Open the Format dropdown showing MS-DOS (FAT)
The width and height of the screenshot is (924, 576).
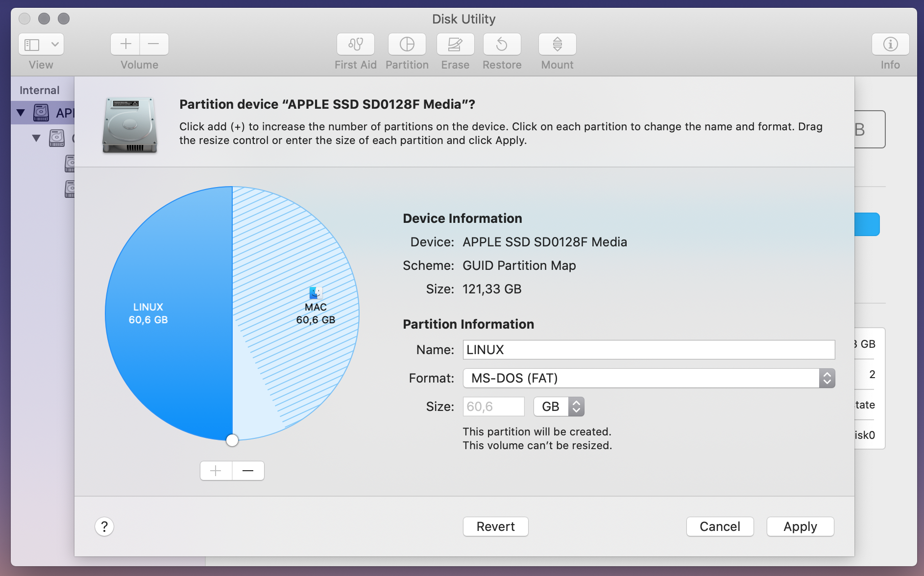coord(649,378)
